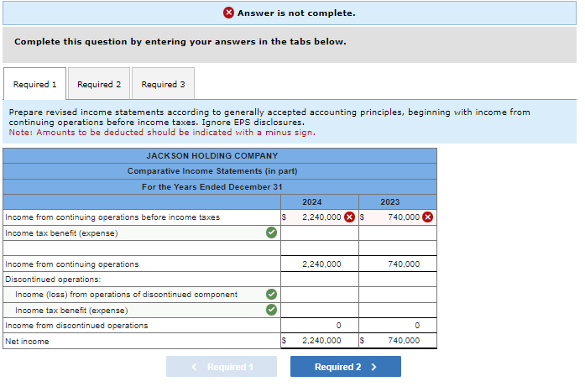Click green check on Income (loss) from operations row
The width and height of the screenshot is (585, 392).
[272, 295]
